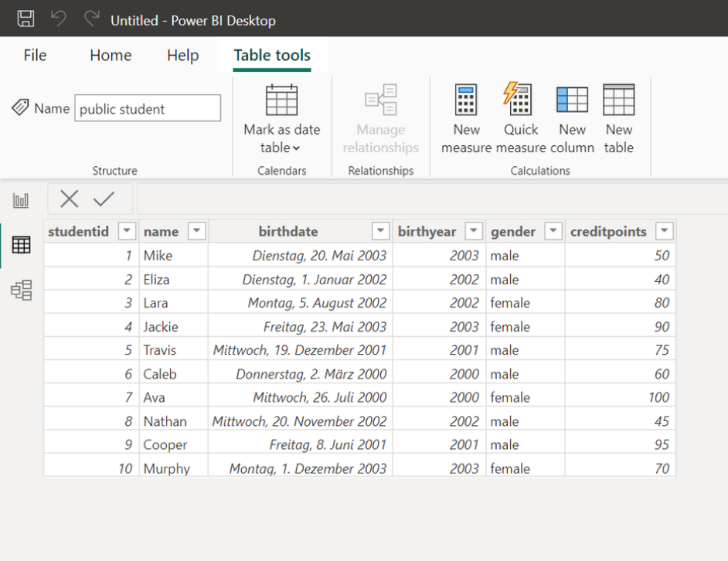
Task: Open Data view in the sidebar
Action: click(x=20, y=246)
